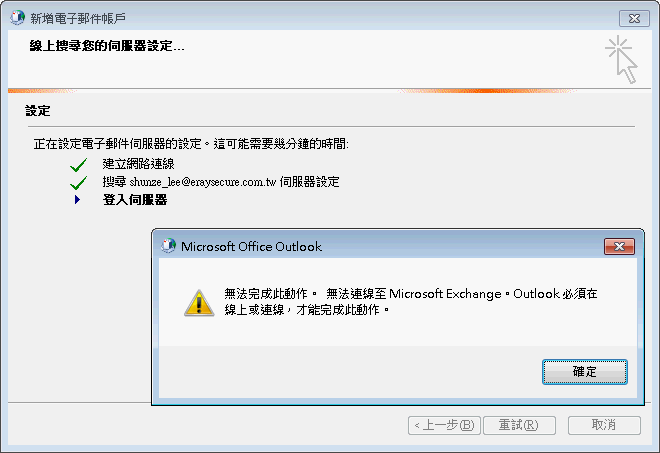Screen dimensions: 660x453
Task: Click the cursor sparkle wizard graphic
Action: click(x=622, y=59)
